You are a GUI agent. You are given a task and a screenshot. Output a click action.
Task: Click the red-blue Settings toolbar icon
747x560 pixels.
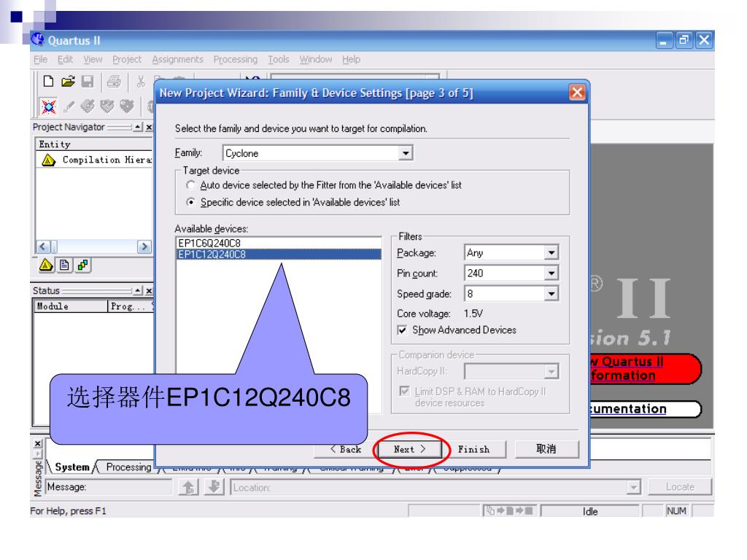(49, 106)
